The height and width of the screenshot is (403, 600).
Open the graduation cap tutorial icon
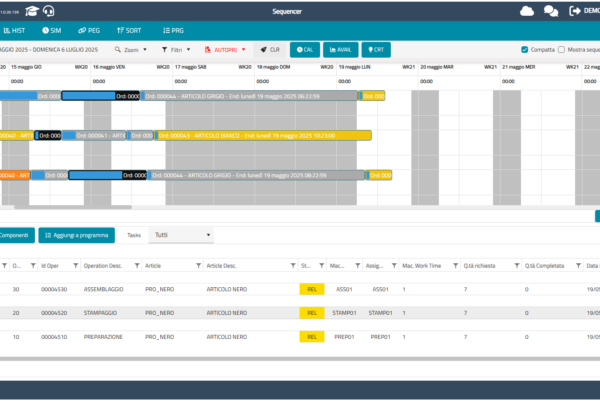point(32,11)
